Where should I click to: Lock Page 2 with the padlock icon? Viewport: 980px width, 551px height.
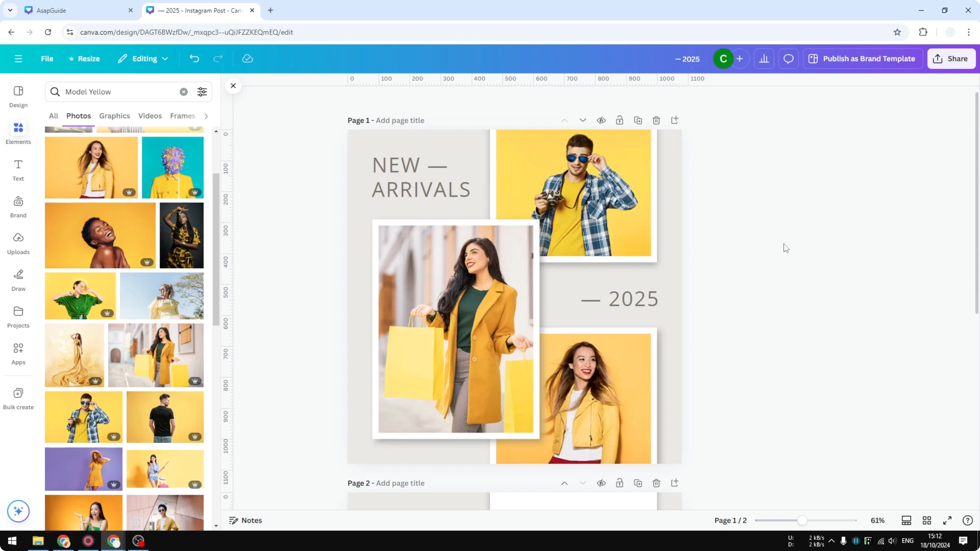point(620,483)
